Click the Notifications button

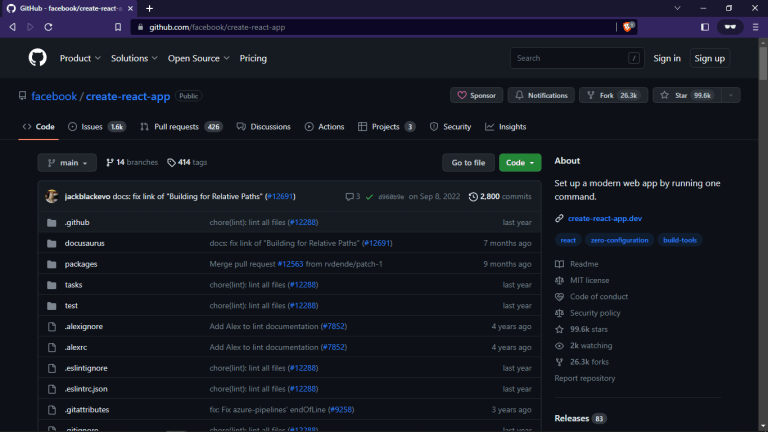(x=541, y=95)
